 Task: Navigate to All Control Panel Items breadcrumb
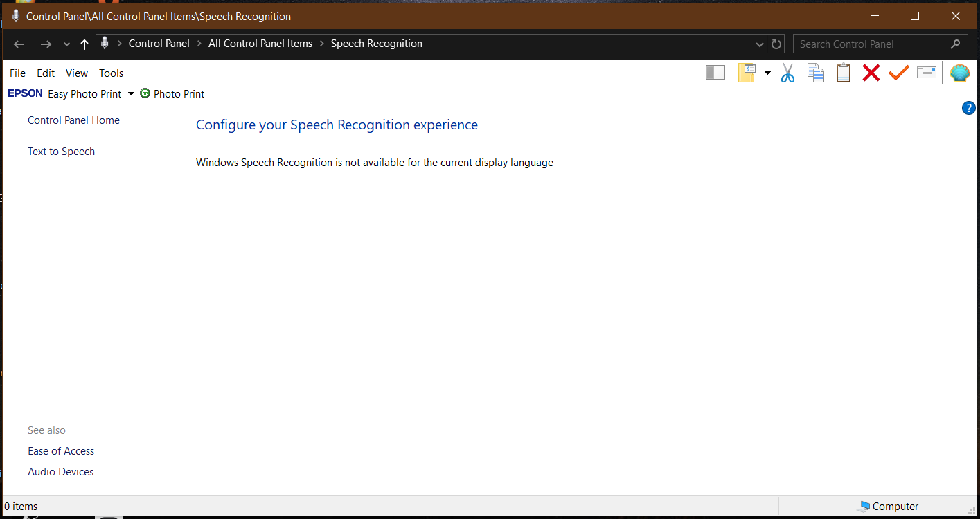[260, 44]
